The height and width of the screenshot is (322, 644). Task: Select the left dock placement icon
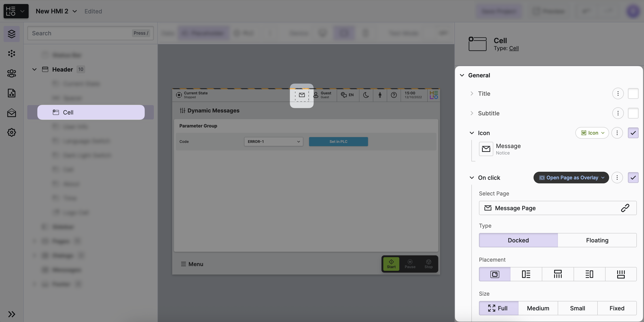(526, 274)
